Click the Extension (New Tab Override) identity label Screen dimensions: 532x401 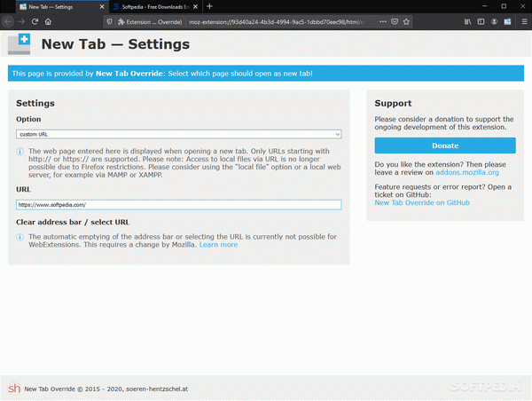(150, 21)
